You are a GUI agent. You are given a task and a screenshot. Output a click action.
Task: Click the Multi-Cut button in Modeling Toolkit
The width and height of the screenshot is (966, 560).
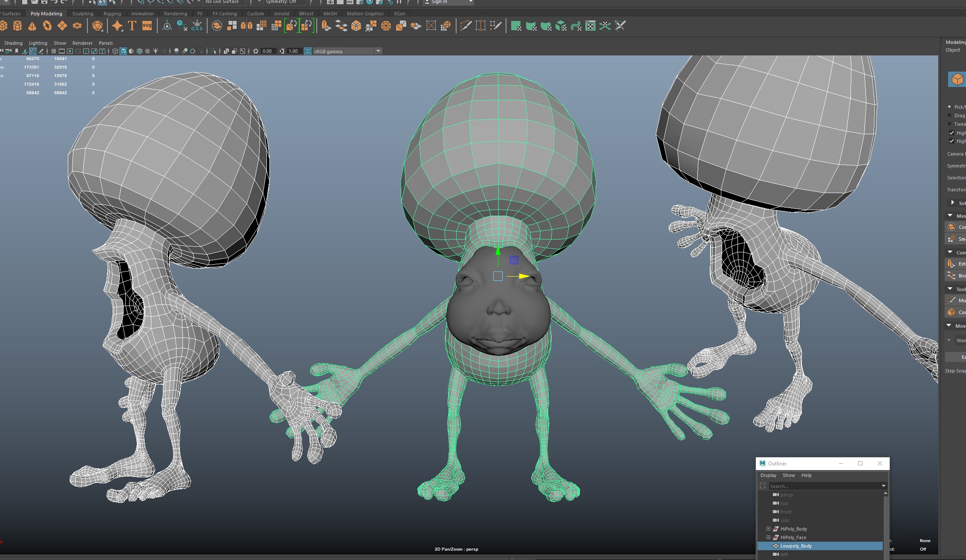pos(956,300)
